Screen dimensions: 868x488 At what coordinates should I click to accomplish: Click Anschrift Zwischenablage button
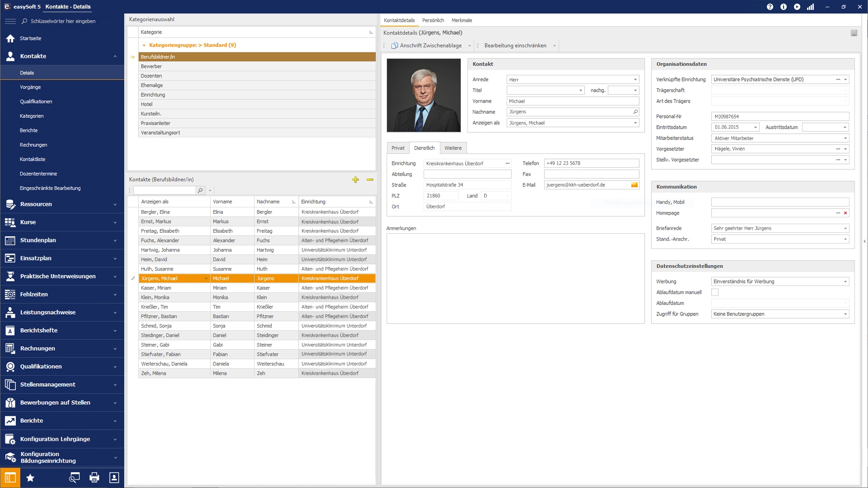click(426, 46)
